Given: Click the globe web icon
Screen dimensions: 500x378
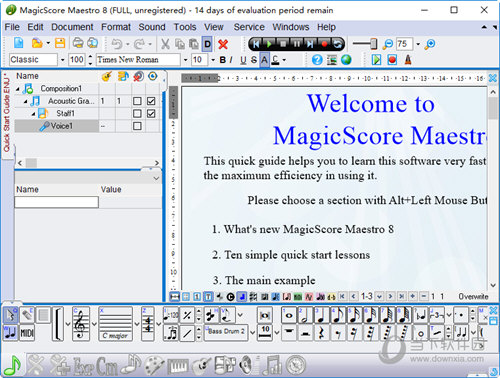Looking at the screenshot, I should click(x=346, y=60).
